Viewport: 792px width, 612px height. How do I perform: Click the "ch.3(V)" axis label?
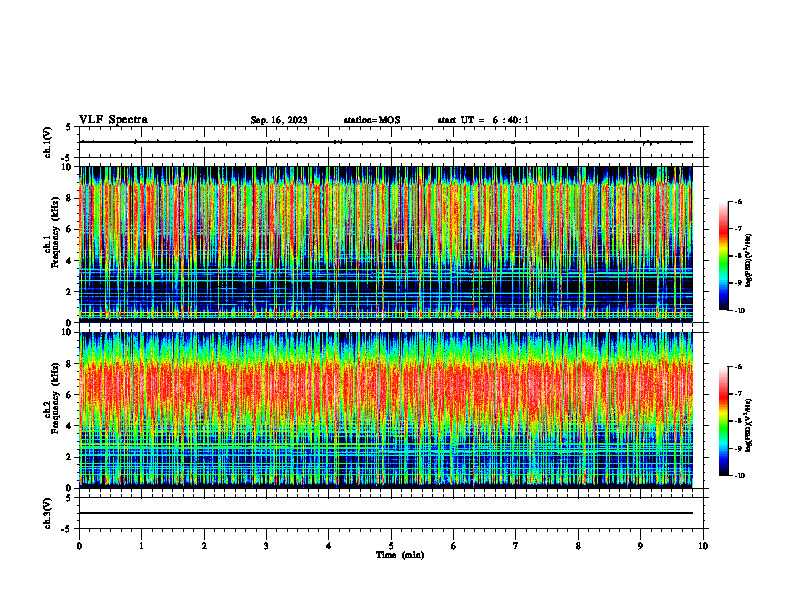pos(48,513)
